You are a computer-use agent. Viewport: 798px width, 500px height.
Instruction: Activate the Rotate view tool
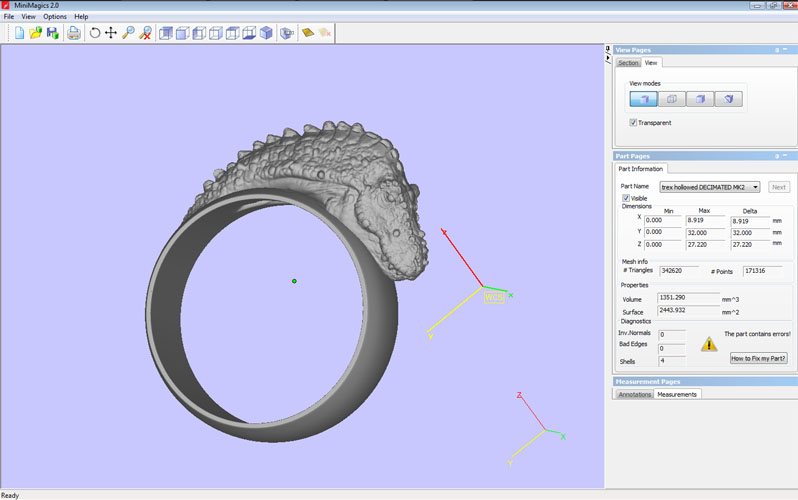point(95,33)
